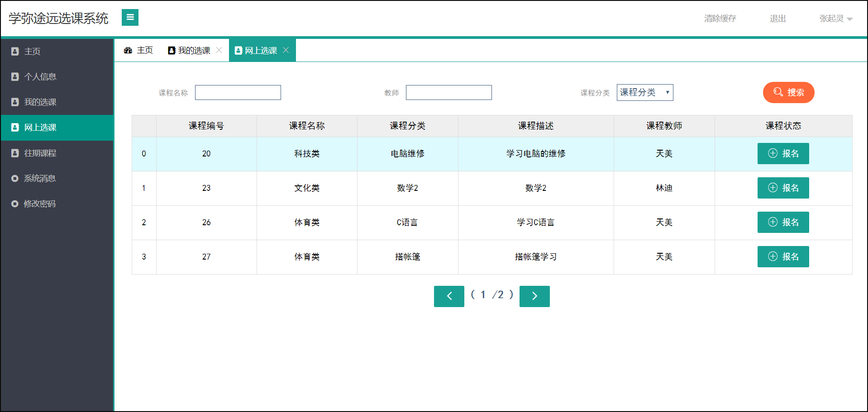Open the 课程分类 dropdown arrow

(x=668, y=92)
